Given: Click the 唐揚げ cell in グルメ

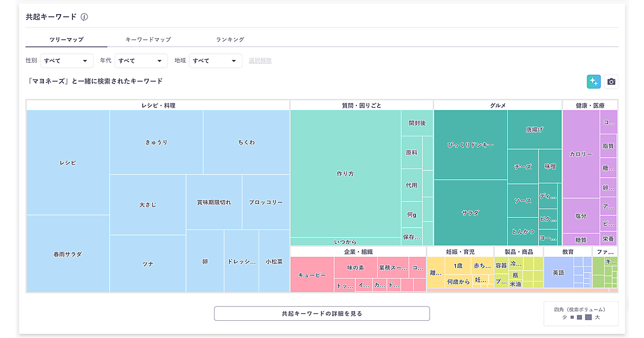Looking at the screenshot, I should point(534,129).
